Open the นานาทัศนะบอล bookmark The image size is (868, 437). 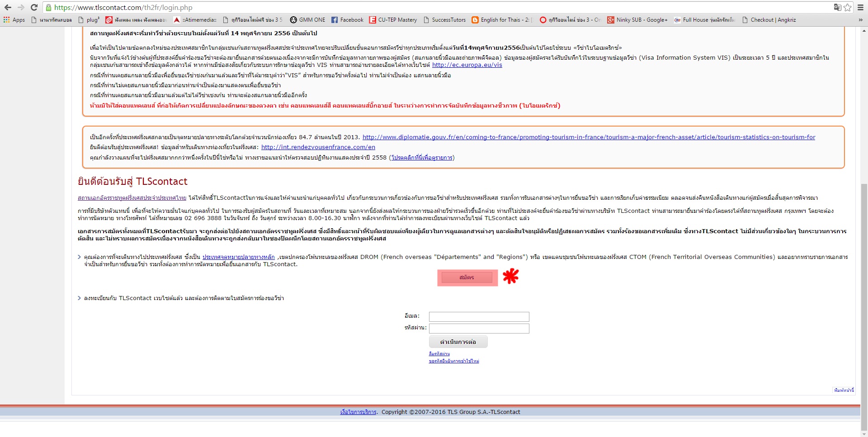click(x=52, y=20)
